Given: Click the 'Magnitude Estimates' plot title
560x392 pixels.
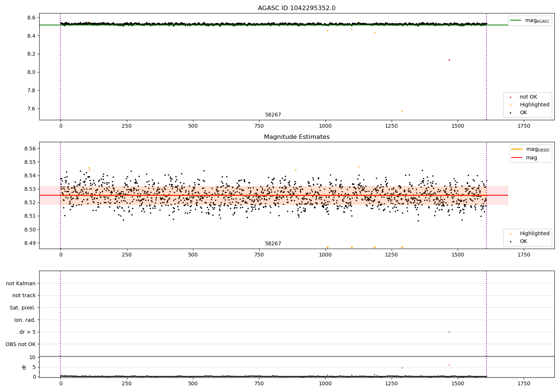Looking at the screenshot, I should (x=296, y=137).
